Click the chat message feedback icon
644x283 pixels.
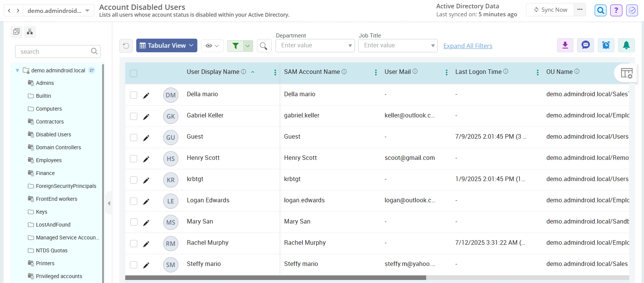(586, 45)
